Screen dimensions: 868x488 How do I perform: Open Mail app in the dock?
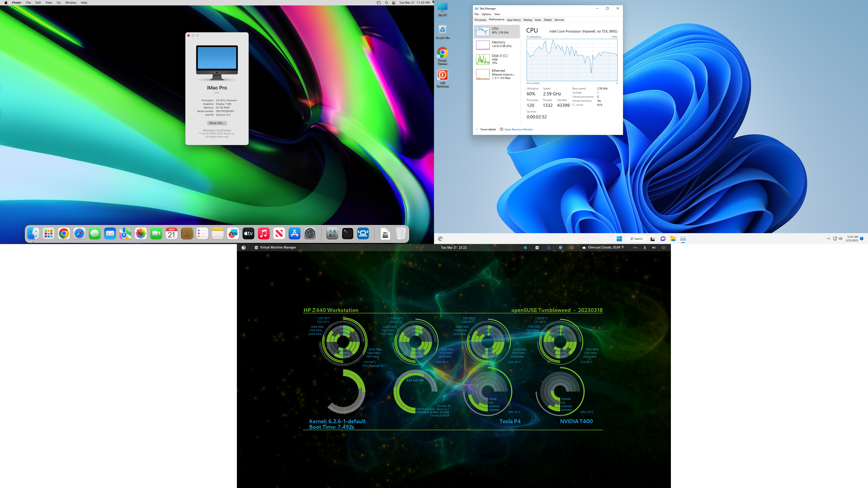pyautogui.click(x=110, y=233)
